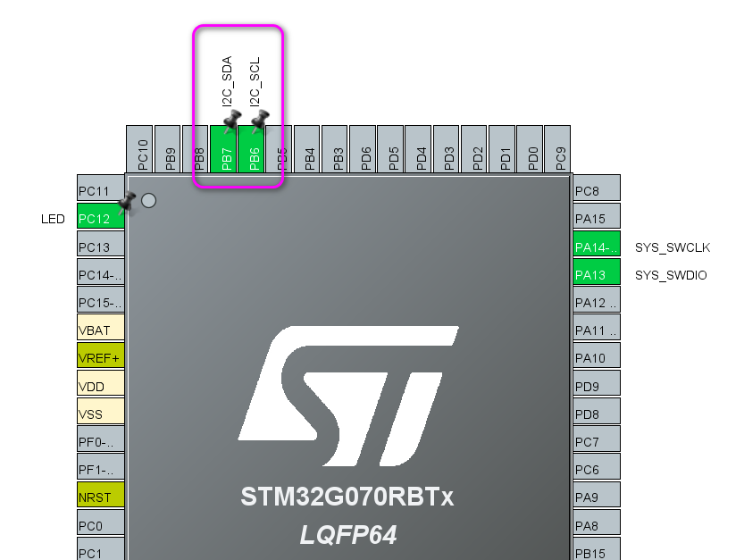This screenshot has height=560, width=744.
Task: Select pin PC11 on left side
Action: click(101, 188)
